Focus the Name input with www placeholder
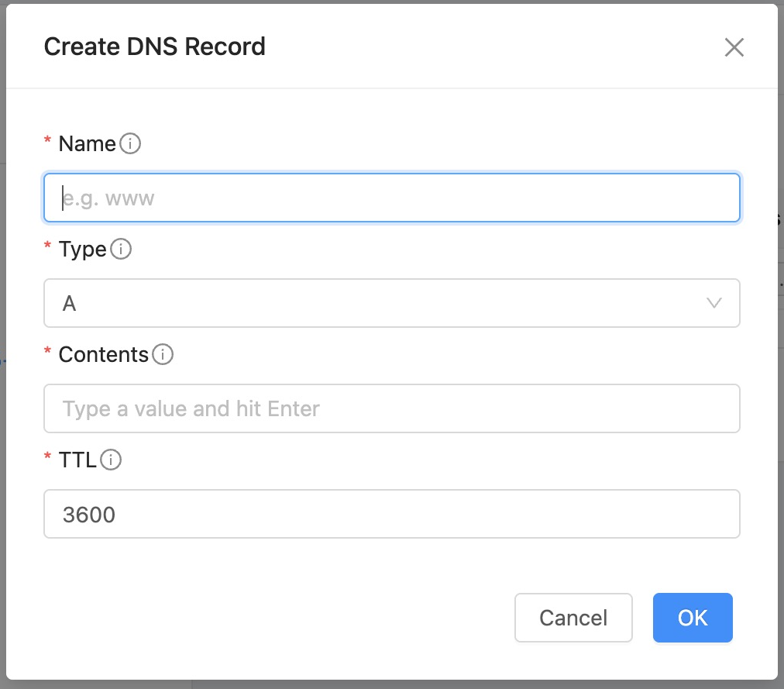The image size is (784, 689). coord(391,198)
